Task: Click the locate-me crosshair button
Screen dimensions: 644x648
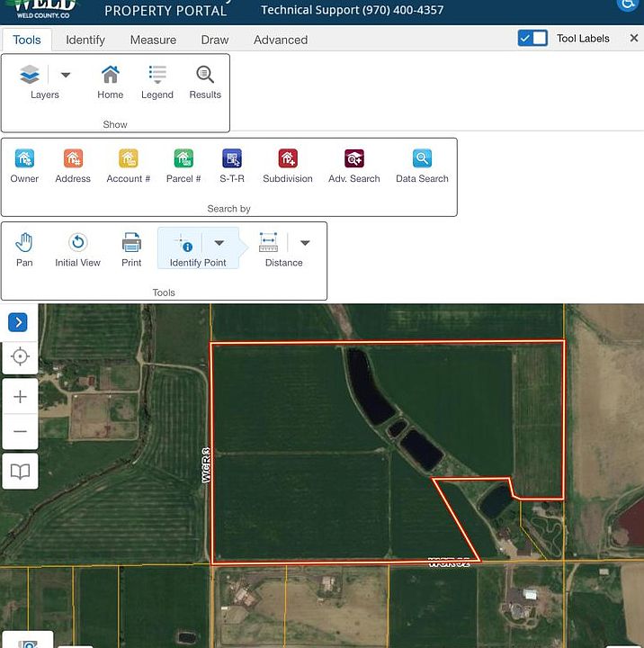Action: [21, 356]
